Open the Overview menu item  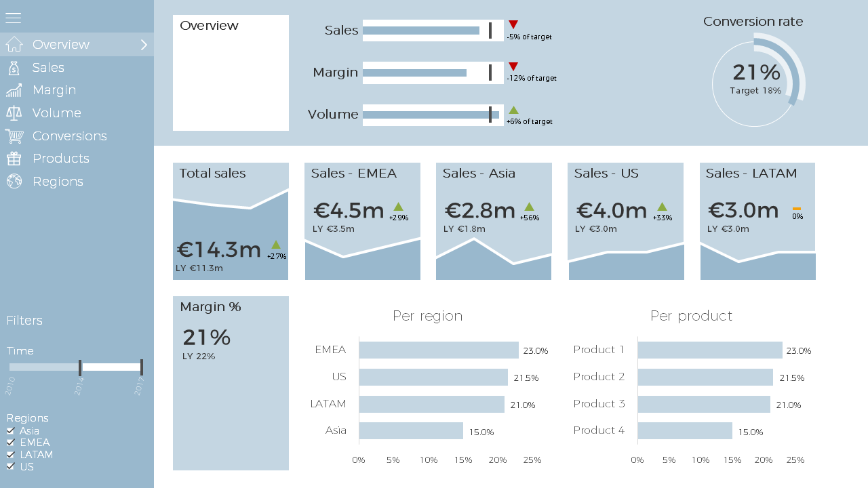[x=77, y=45]
